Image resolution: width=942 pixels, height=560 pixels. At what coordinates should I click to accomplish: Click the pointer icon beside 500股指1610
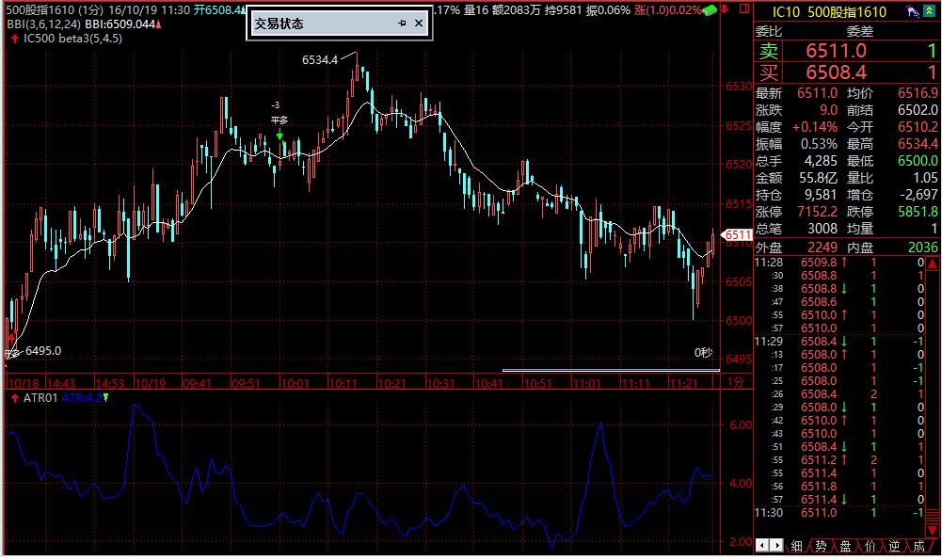pos(913,12)
